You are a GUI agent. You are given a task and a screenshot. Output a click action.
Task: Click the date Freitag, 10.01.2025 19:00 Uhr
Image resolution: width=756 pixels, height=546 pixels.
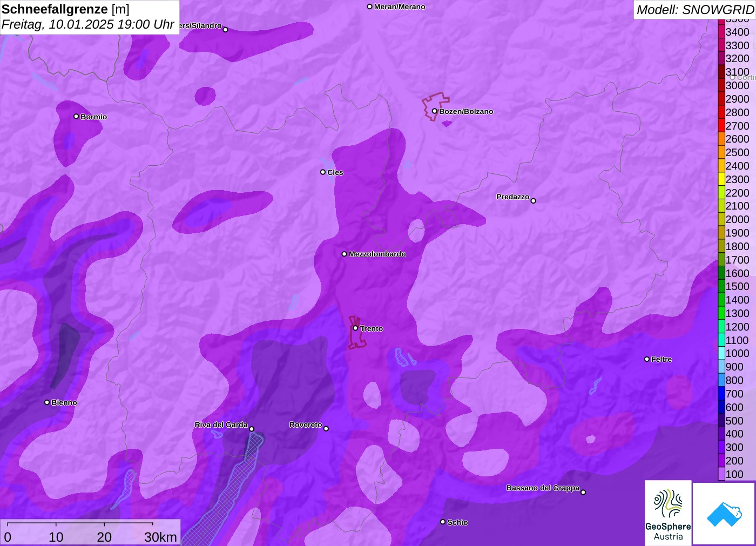tap(87, 24)
